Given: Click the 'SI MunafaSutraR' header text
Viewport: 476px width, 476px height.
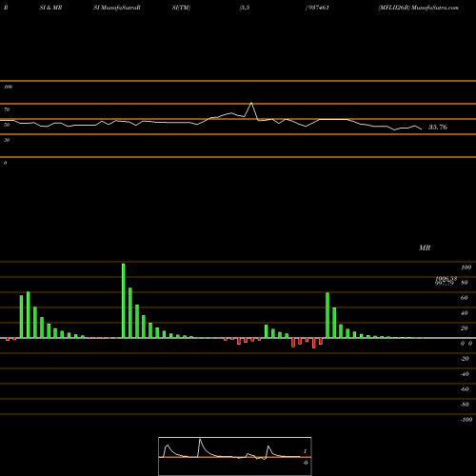Looking at the screenshot, I should pyautogui.click(x=117, y=8).
